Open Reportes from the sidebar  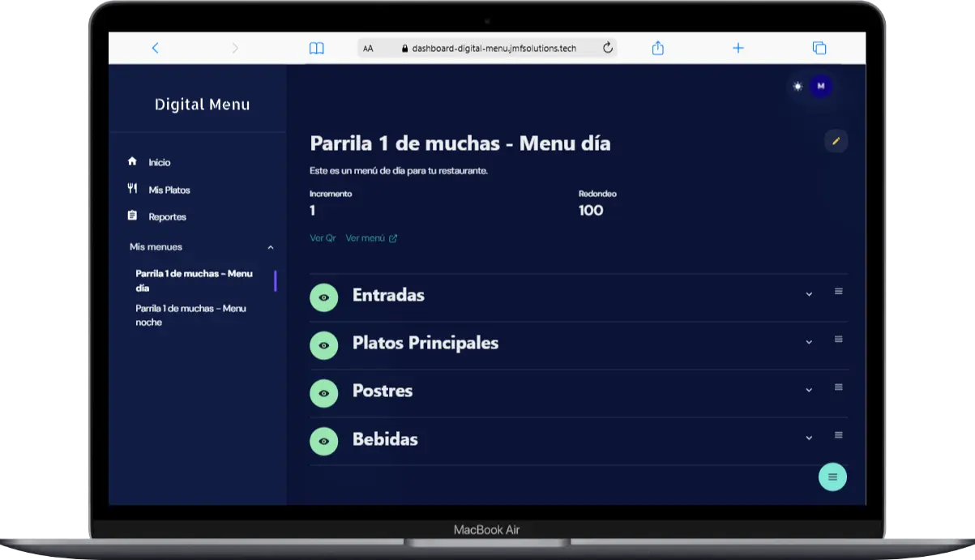click(x=167, y=216)
